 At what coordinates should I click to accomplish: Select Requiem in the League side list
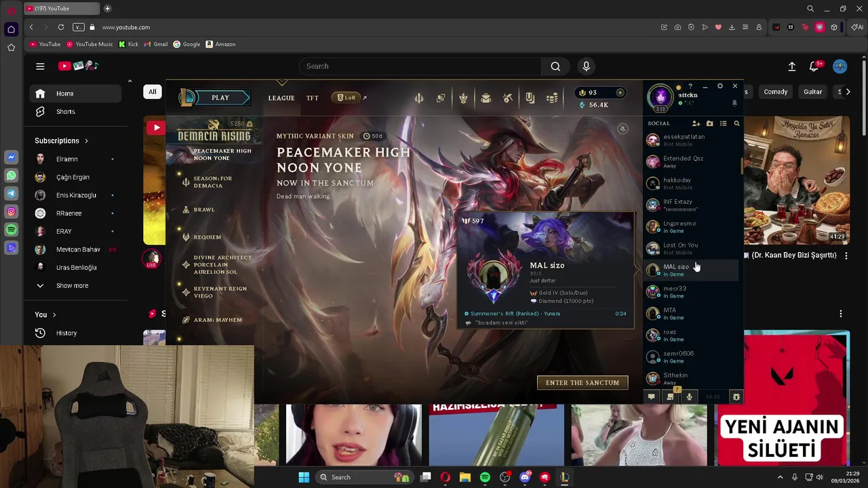(x=208, y=237)
